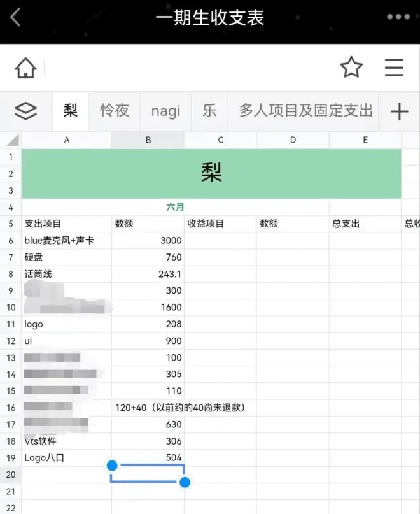Click the select-all corner triangle
420x514 pixels.
(11, 140)
